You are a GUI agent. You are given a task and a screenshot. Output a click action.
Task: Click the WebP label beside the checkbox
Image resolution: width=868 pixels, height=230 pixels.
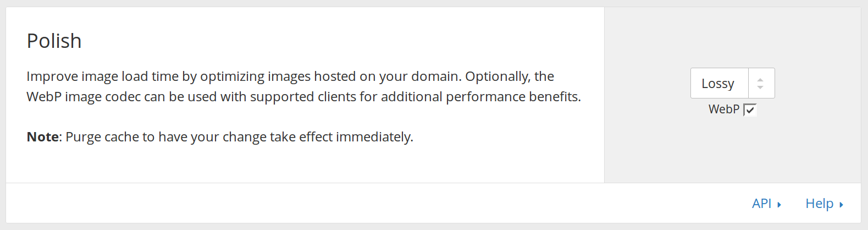click(x=724, y=109)
